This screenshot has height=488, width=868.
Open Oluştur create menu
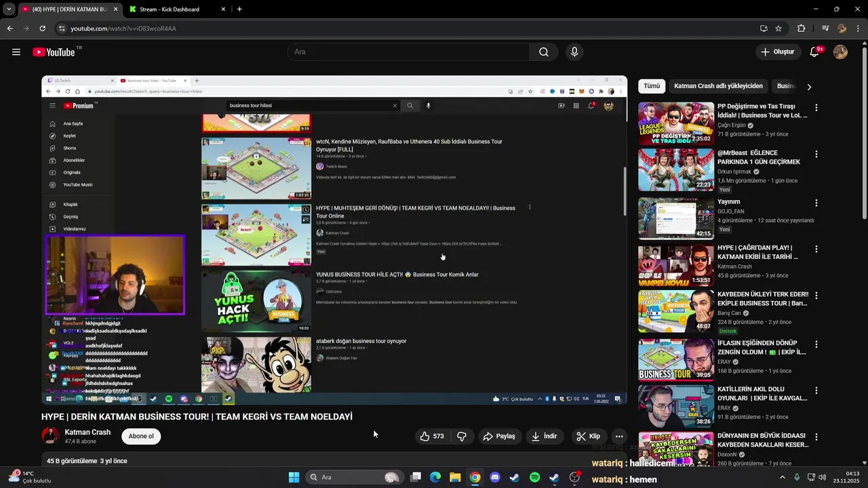click(x=778, y=52)
